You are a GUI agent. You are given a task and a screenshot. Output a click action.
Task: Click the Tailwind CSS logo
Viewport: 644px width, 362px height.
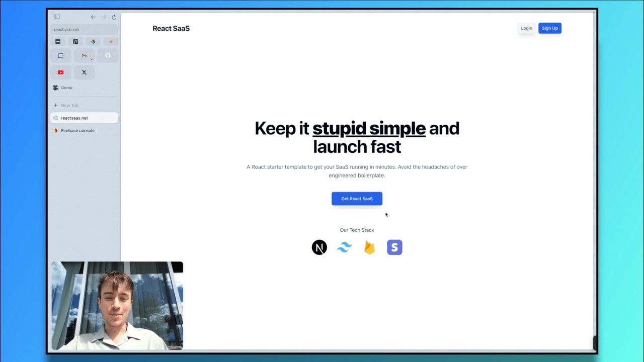pyautogui.click(x=345, y=247)
